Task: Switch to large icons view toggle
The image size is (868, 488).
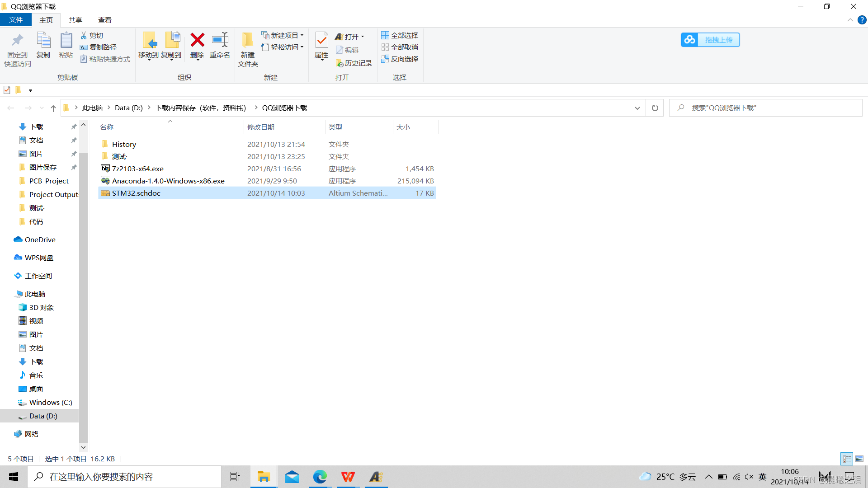Action: pyautogui.click(x=859, y=459)
